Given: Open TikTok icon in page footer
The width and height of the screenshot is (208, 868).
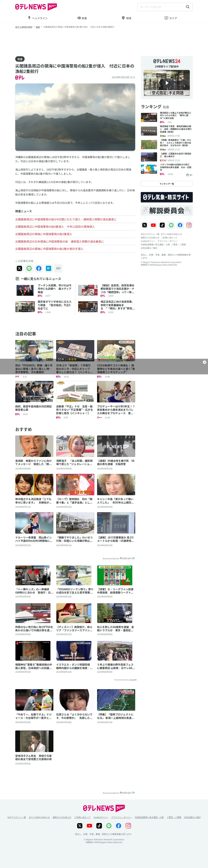Looking at the screenshot, I should point(99,826).
